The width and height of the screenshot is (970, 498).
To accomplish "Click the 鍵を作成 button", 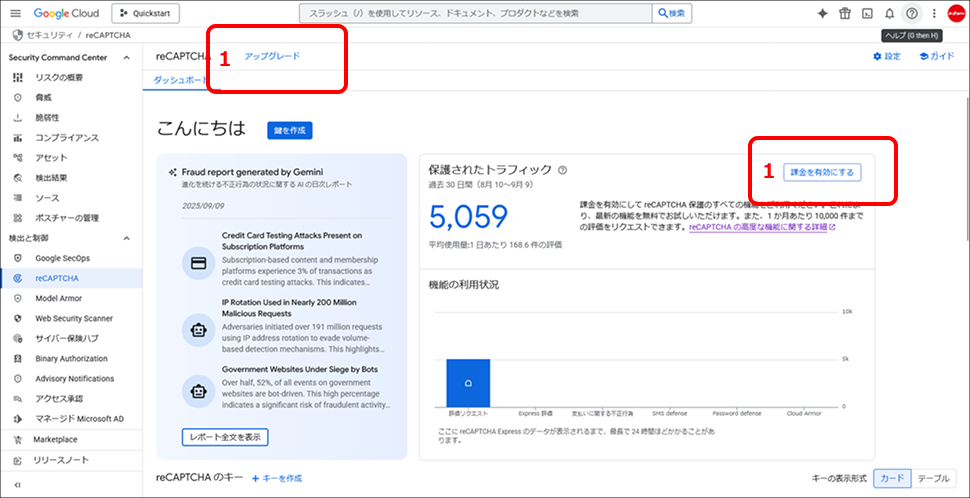I will pyautogui.click(x=290, y=131).
